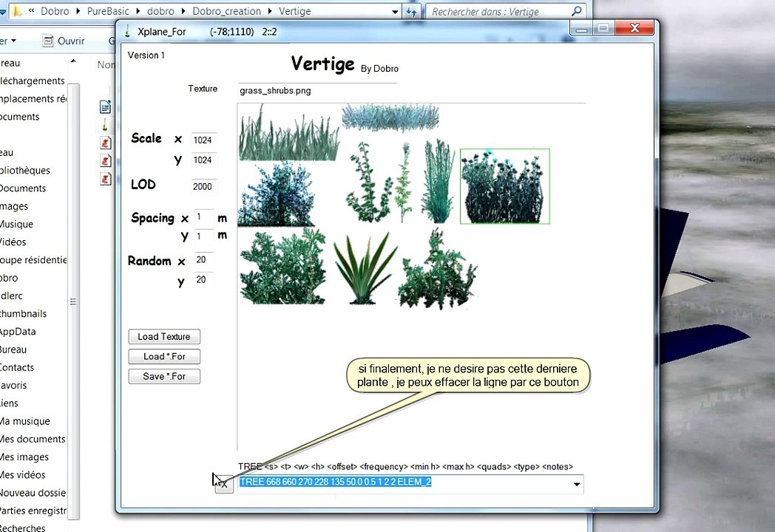Click the Random x field showing 20
The image size is (775, 532).
pos(204,260)
